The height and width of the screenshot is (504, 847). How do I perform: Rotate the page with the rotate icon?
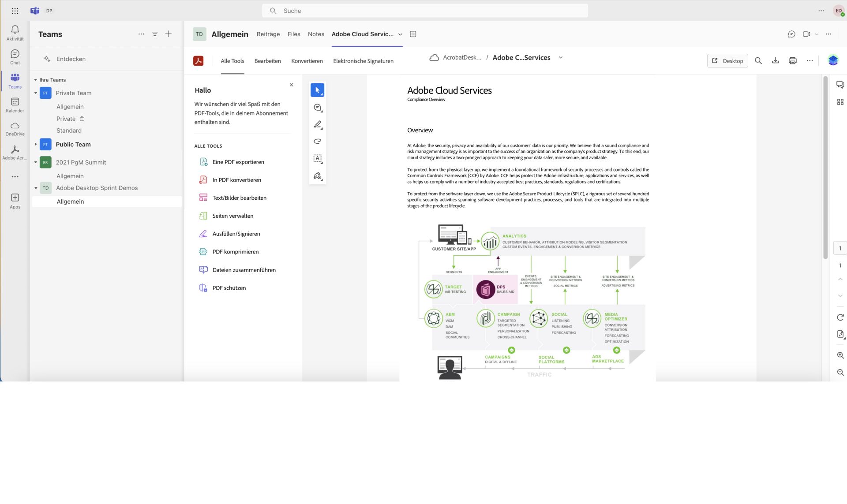point(840,317)
